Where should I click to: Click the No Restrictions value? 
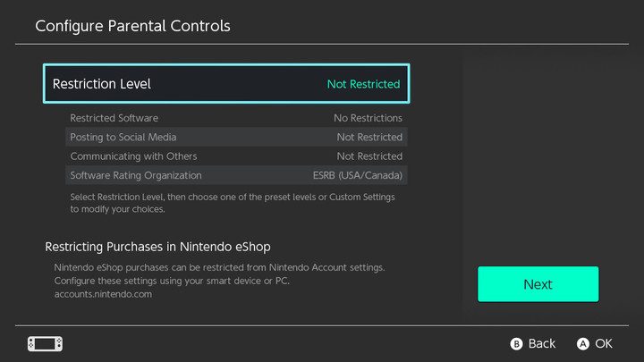(368, 118)
